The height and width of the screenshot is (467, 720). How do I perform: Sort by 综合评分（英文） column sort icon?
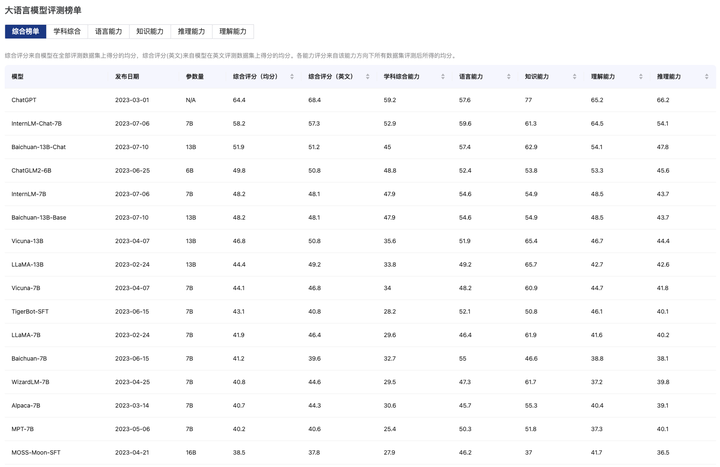click(367, 77)
